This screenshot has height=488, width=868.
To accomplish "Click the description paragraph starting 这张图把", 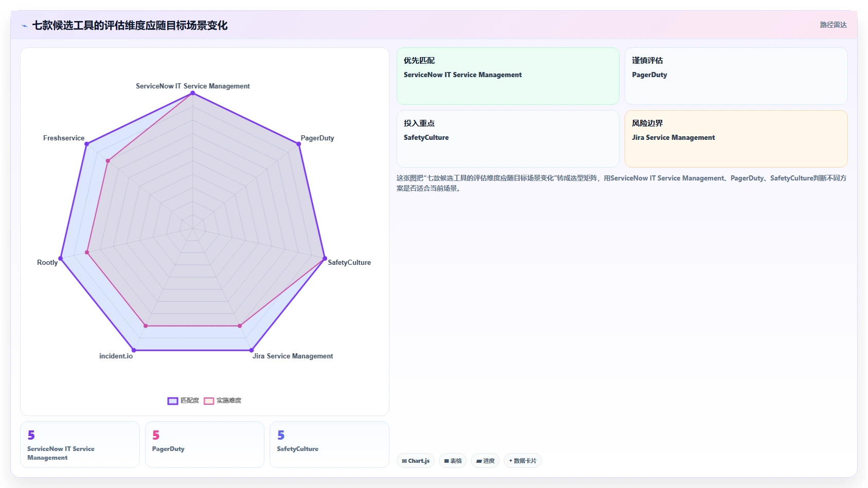I will [622, 183].
